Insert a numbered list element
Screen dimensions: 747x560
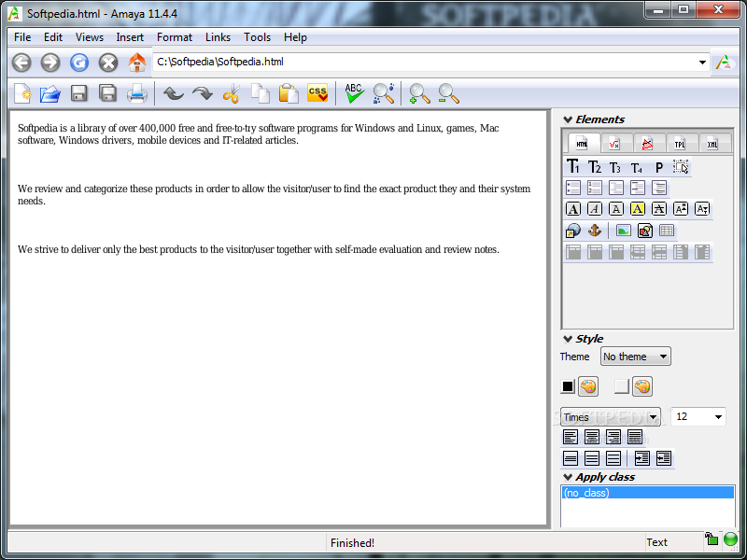[595, 188]
